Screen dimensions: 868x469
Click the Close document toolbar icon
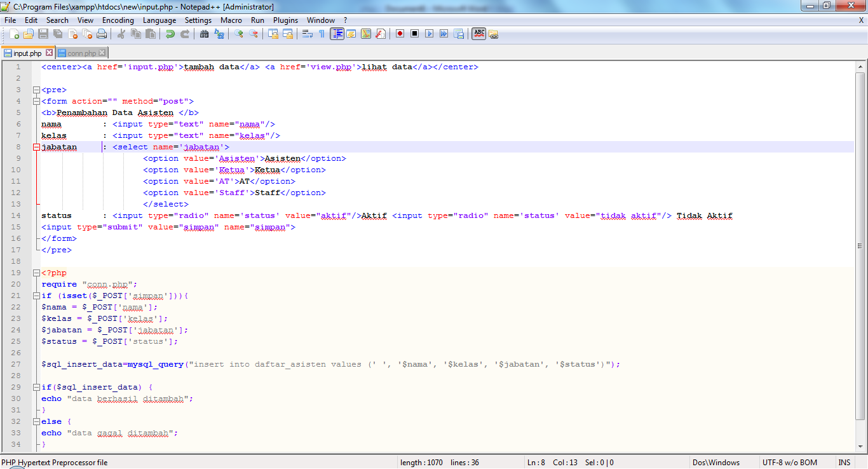pos(72,34)
